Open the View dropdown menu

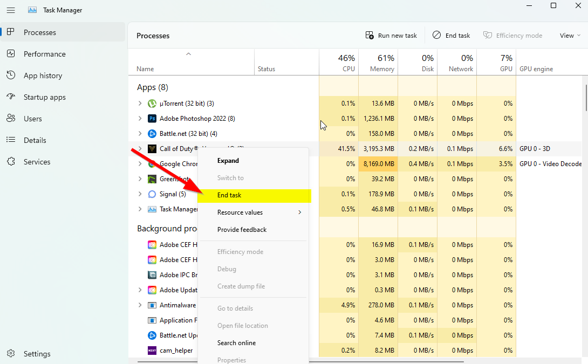coord(570,36)
